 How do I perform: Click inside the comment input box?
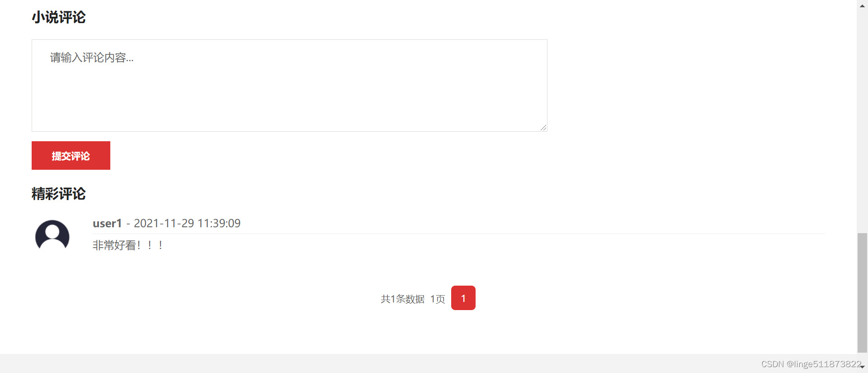(x=289, y=86)
